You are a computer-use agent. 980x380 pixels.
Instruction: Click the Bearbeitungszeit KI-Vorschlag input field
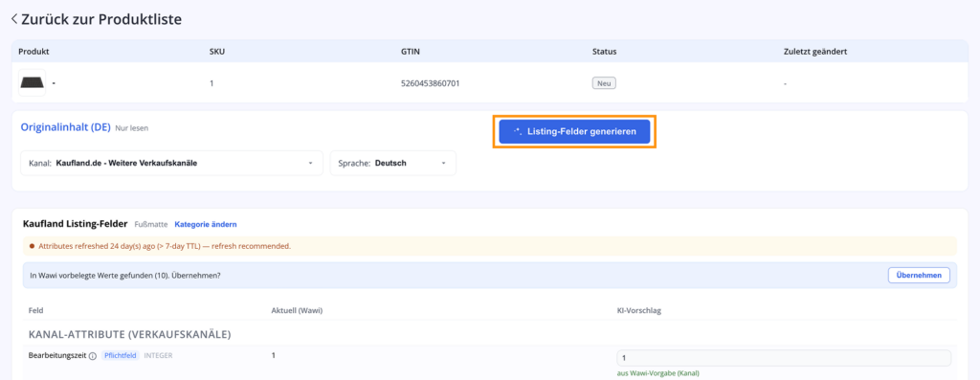point(784,358)
